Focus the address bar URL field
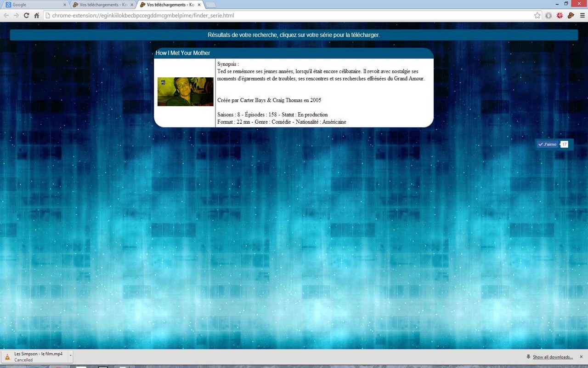Screen dimensions: 588x368 292,15
